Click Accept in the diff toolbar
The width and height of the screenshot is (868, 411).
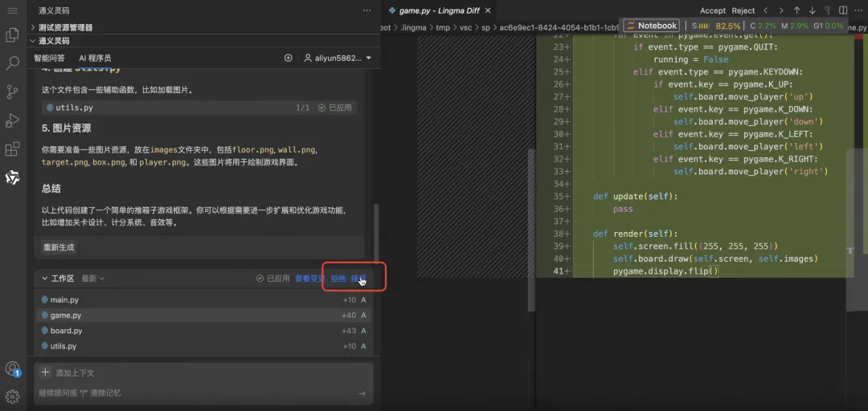click(x=713, y=10)
